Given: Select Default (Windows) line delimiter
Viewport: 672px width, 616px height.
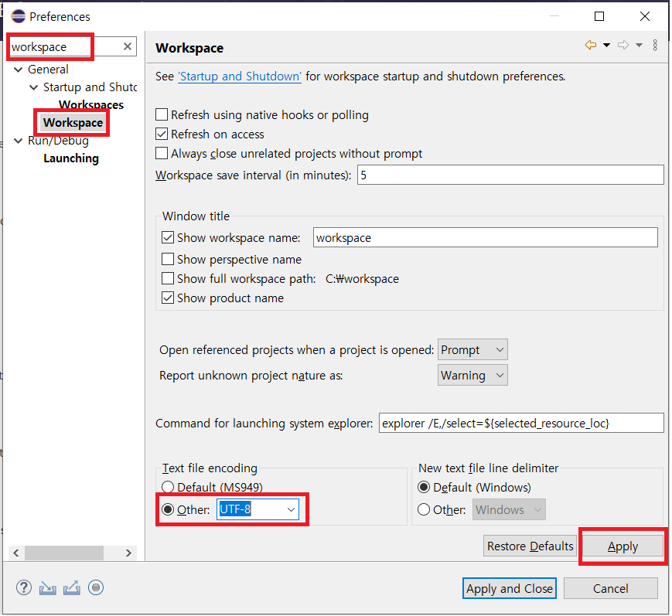Looking at the screenshot, I should 424,488.
